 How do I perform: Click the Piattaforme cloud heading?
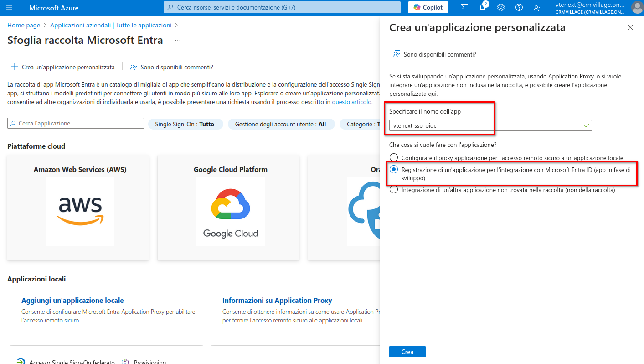[36, 146]
